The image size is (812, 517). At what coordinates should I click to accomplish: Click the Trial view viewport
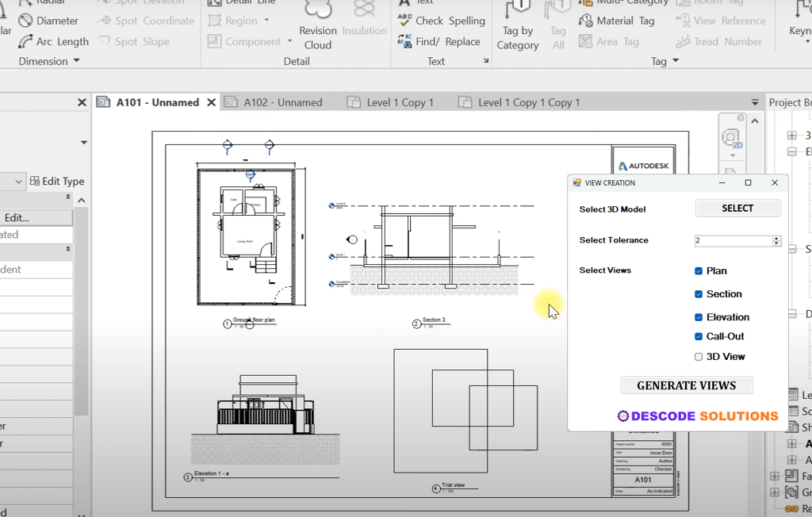click(465, 410)
